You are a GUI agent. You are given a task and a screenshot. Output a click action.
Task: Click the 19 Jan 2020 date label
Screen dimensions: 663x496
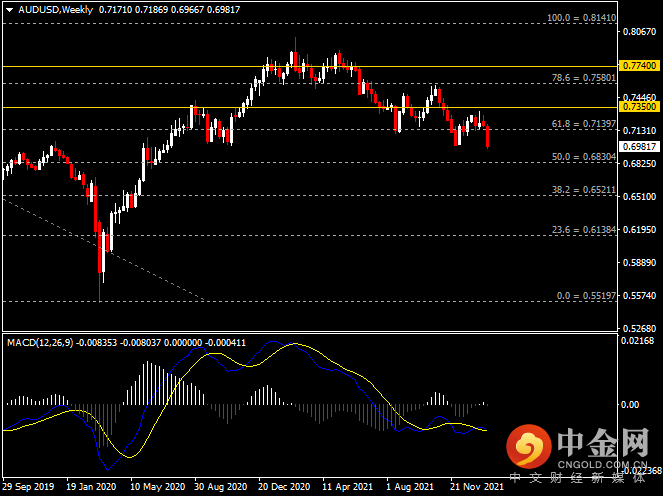(x=91, y=487)
